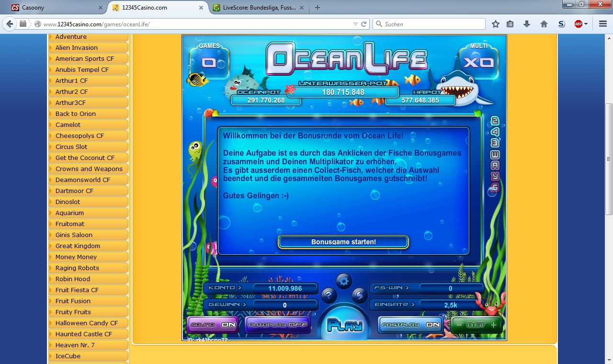Screen dimensions: 613x364
Task: Select Arthur1 CF in game list
Action: [x=89, y=80]
